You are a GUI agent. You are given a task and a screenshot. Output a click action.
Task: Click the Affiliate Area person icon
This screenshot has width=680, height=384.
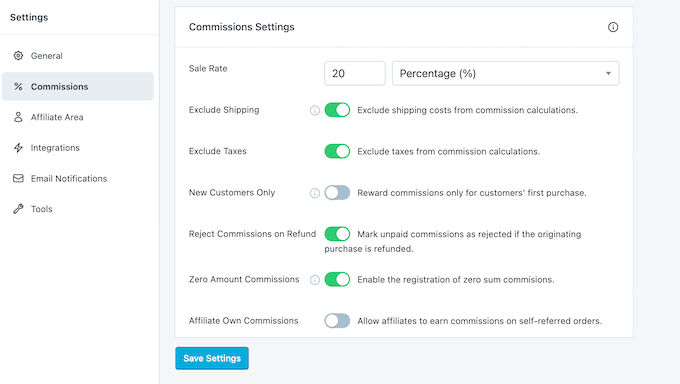click(x=18, y=117)
